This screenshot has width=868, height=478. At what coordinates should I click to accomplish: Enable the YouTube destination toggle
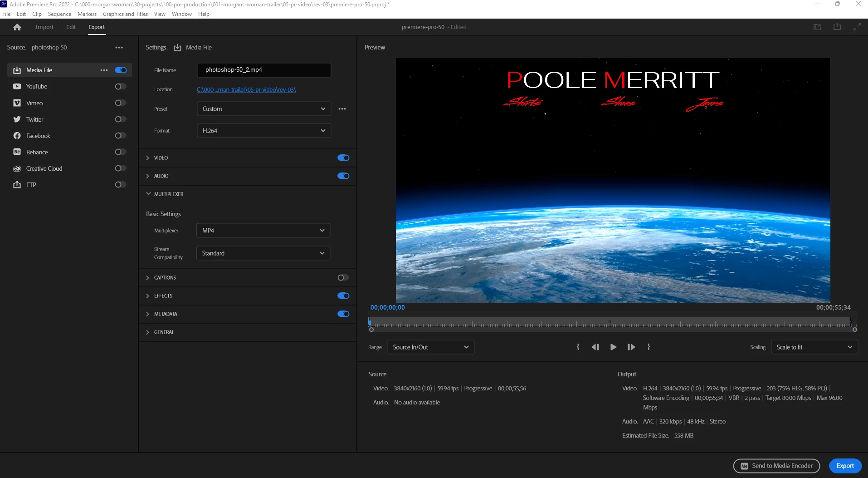(121, 86)
